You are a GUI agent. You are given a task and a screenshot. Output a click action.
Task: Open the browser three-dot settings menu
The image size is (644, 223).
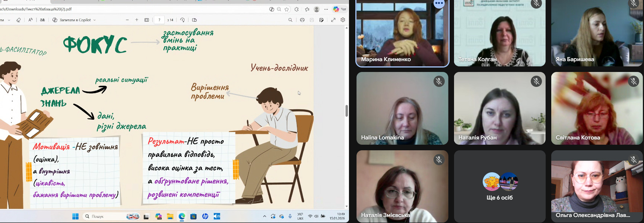click(326, 9)
